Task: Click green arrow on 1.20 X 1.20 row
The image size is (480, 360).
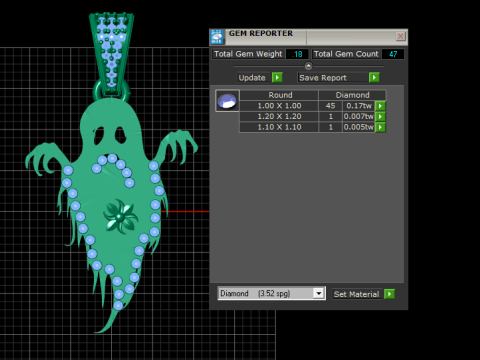Action: (x=380, y=117)
